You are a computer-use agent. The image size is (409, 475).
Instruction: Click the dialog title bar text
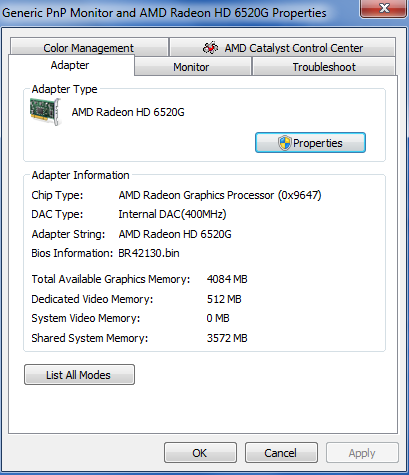tap(164, 13)
